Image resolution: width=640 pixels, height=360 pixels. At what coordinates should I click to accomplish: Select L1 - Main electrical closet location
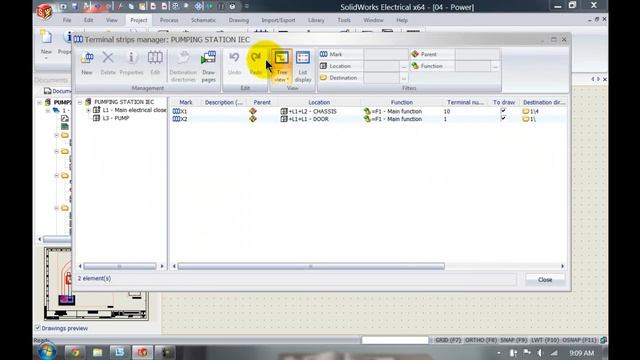(x=130, y=110)
